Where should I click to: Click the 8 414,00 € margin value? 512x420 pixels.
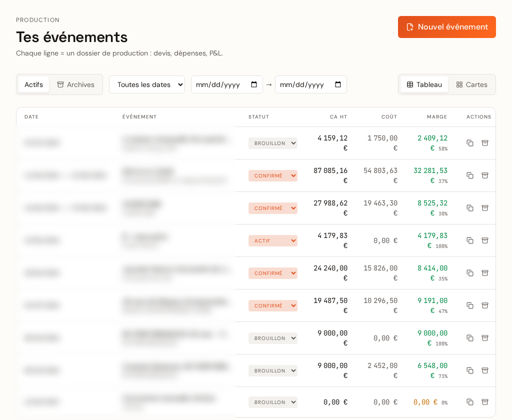click(432, 273)
